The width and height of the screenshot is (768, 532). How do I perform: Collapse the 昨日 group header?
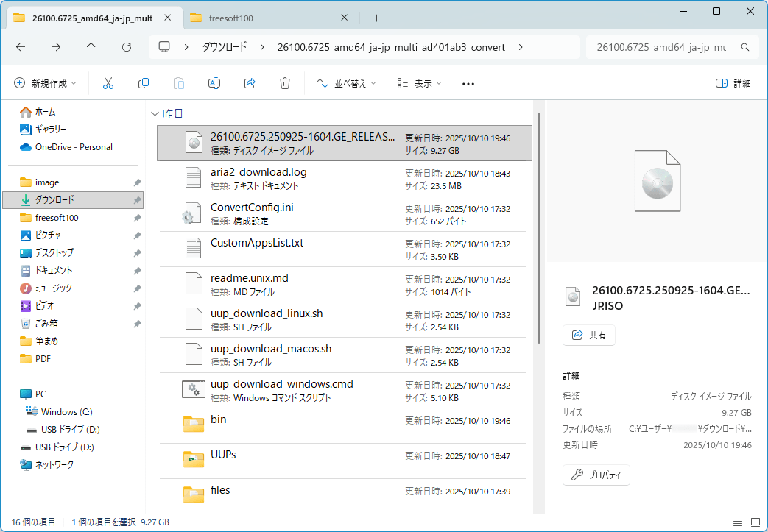(155, 114)
